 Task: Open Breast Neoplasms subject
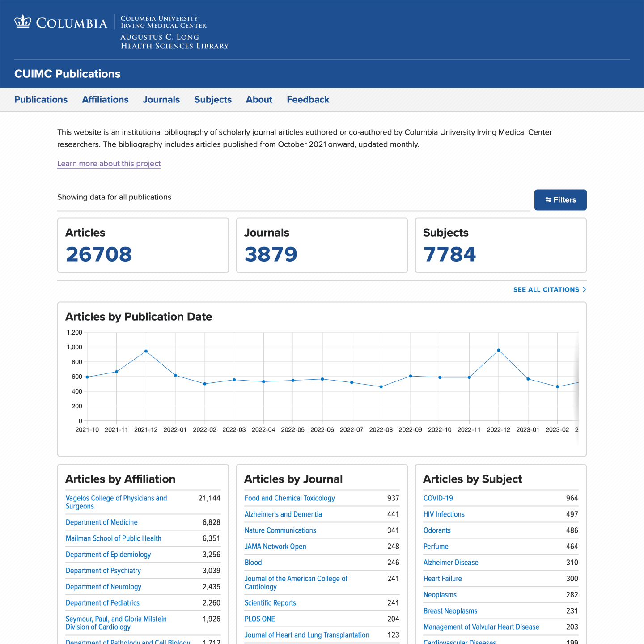(450, 611)
